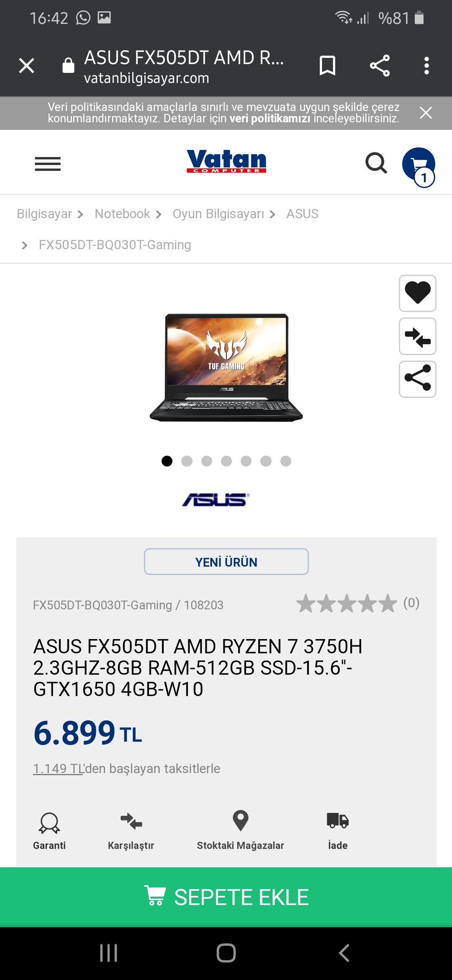Add the laptop with SEPETE EKLE
The height and width of the screenshot is (980, 452).
point(226,897)
